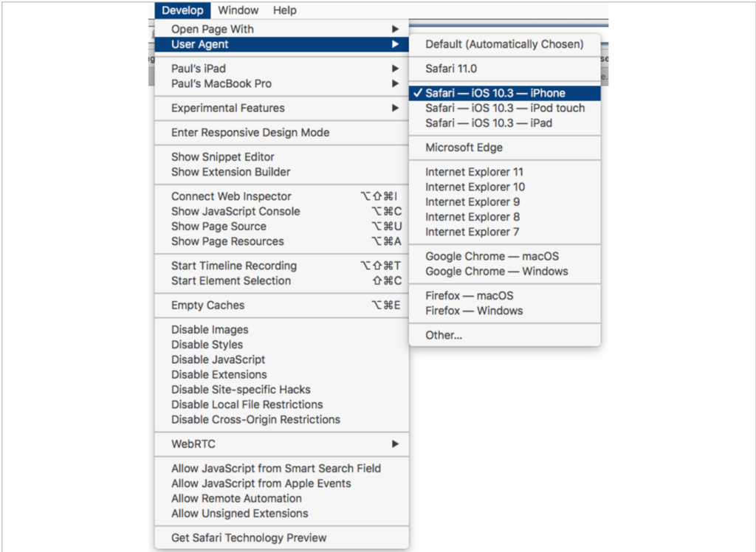
Task: Toggle Disable Local File Restrictions
Action: click(281, 405)
